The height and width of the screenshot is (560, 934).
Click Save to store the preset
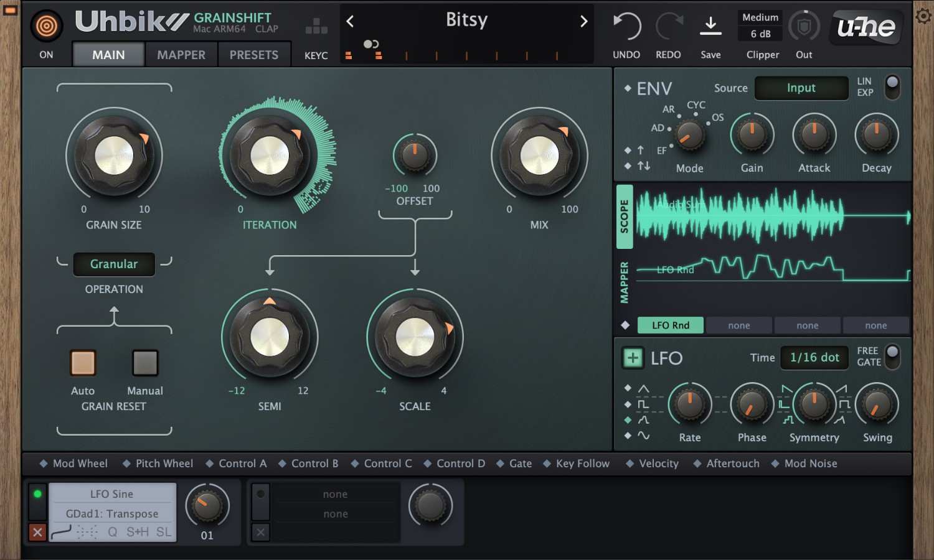710,26
